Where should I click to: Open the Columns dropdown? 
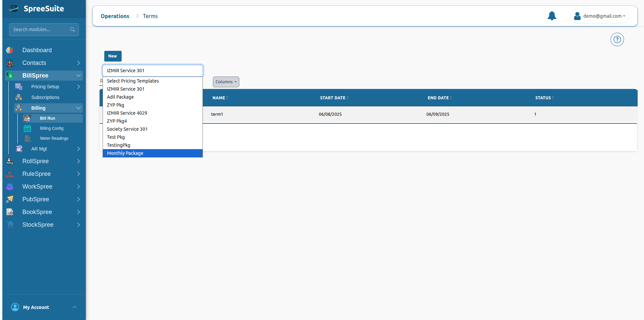pyautogui.click(x=226, y=82)
